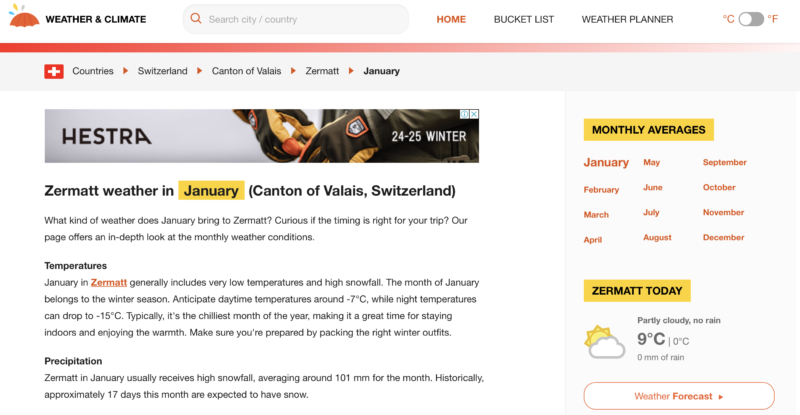The height and width of the screenshot is (415, 800).
Task: Toggle temperature units to Fahrenheit
Action: click(x=751, y=19)
